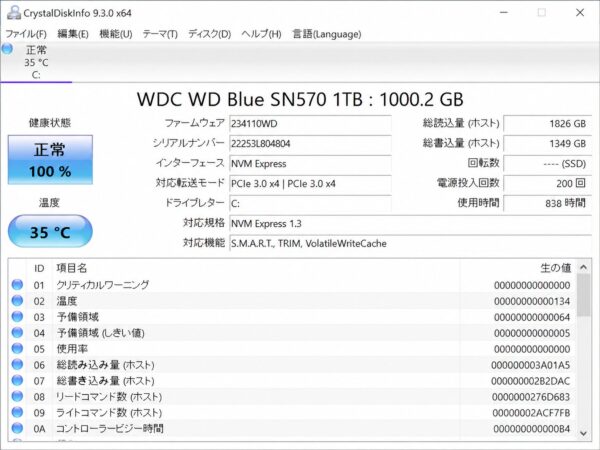Select the C: drive tab showing 35 °C
This screenshot has height=450, width=600.
point(36,62)
